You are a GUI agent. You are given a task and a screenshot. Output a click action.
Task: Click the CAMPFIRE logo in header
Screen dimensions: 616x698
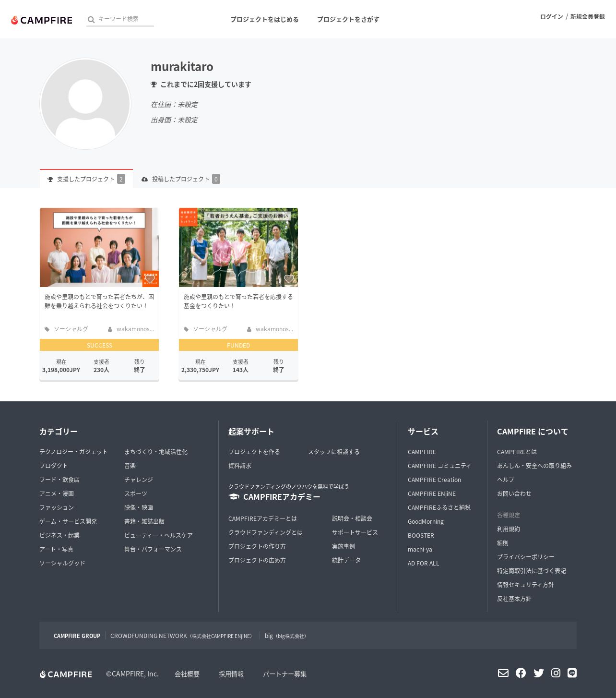click(x=42, y=20)
